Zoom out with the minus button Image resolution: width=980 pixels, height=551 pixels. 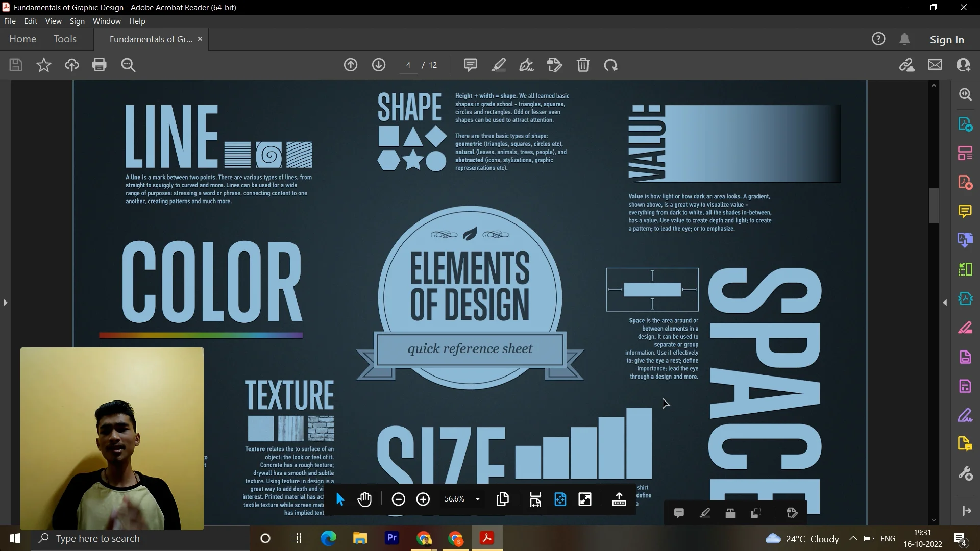(399, 499)
